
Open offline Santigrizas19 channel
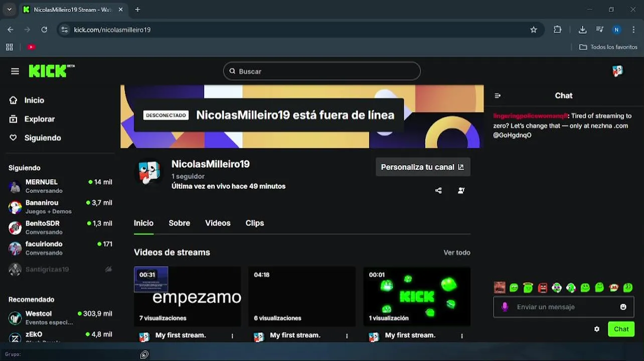[x=60, y=269]
